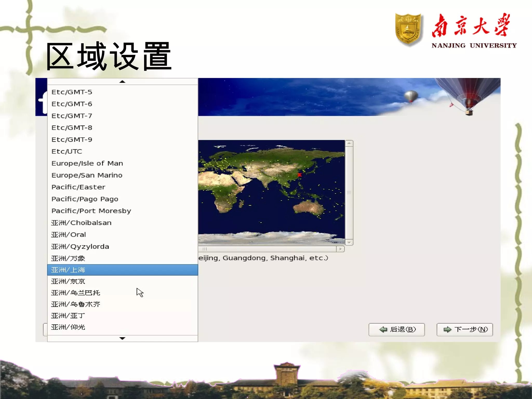The width and height of the screenshot is (532, 399).
Task: Click the forward arrow icon on 下一步
Action: (447, 330)
